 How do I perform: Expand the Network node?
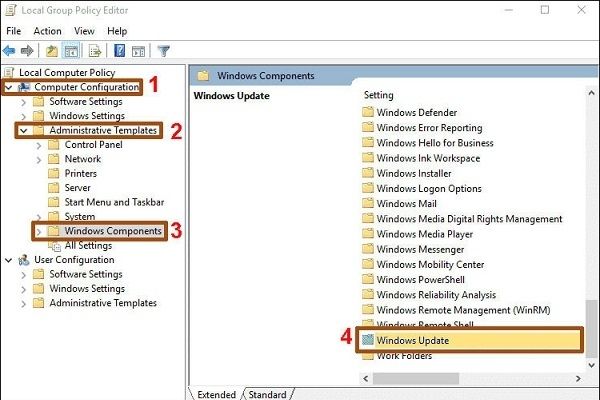39,160
